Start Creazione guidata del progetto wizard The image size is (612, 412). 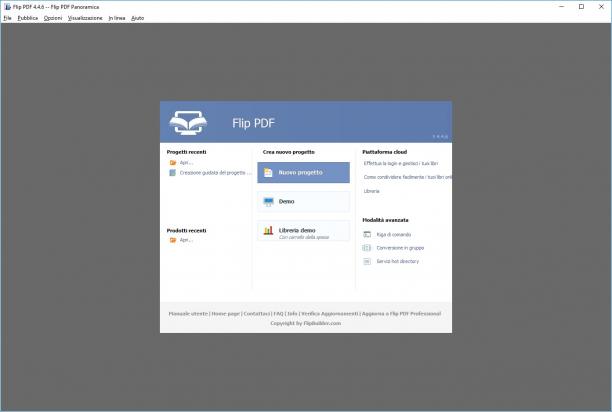[215, 173]
